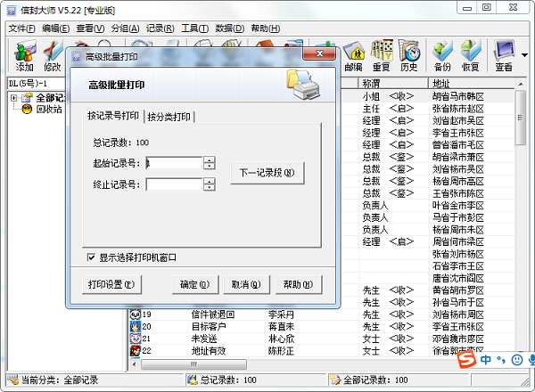
Task: Increase the 起始记录号 spinner value
Action: pyautogui.click(x=210, y=159)
